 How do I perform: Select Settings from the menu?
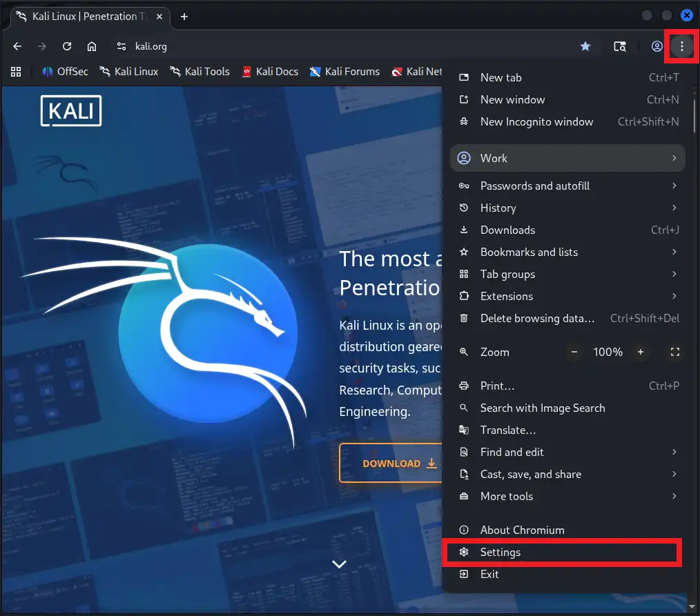(500, 552)
